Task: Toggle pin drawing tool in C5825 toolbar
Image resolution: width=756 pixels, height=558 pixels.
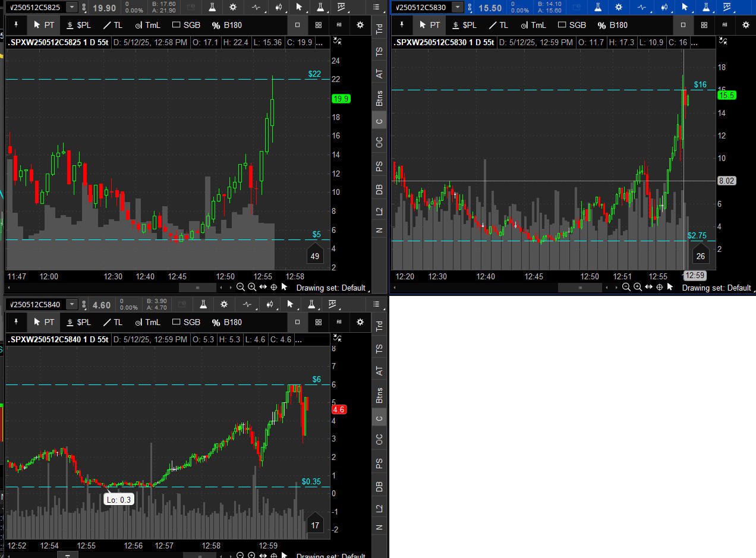Action: click(x=17, y=25)
